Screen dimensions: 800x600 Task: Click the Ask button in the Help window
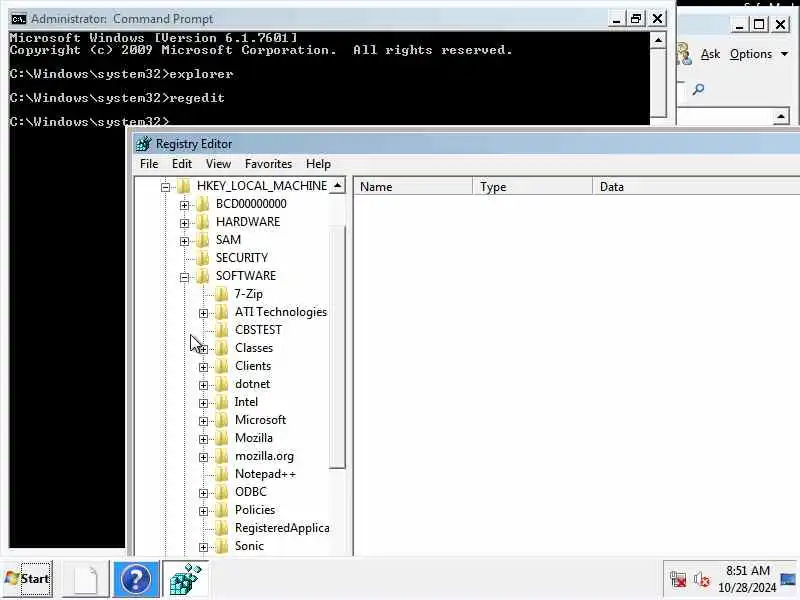tap(710, 54)
